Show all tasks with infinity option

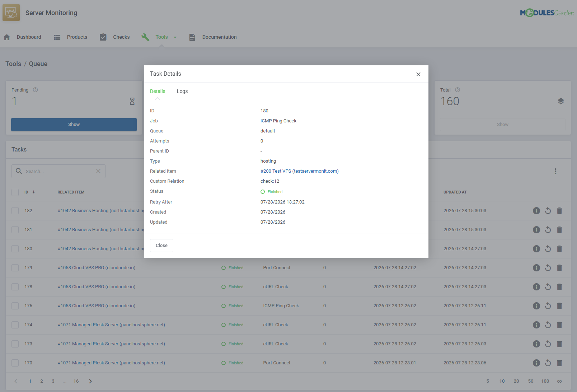pos(559,381)
